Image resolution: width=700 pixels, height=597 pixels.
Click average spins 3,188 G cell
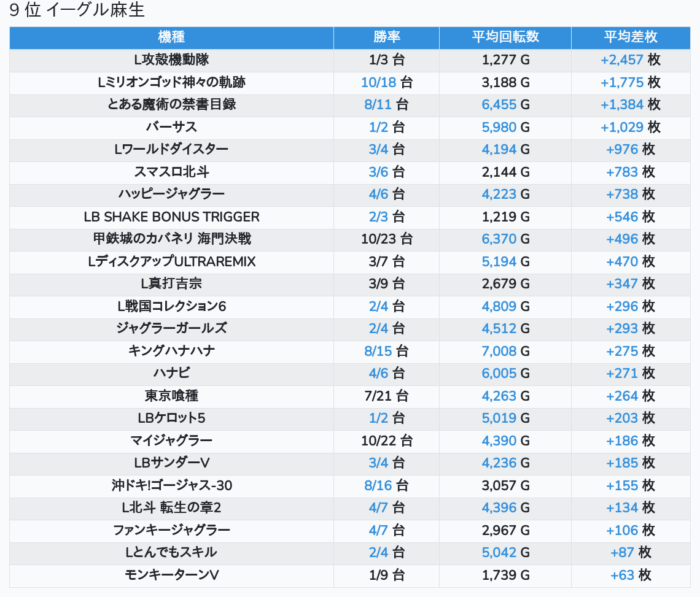click(505, 83)
